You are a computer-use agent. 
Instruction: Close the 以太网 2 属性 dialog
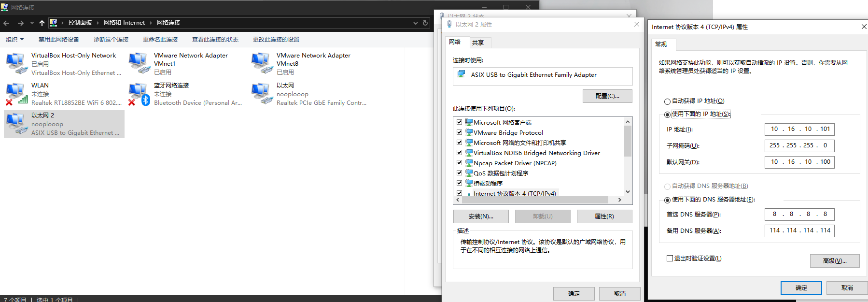click(x=637, y=24)
